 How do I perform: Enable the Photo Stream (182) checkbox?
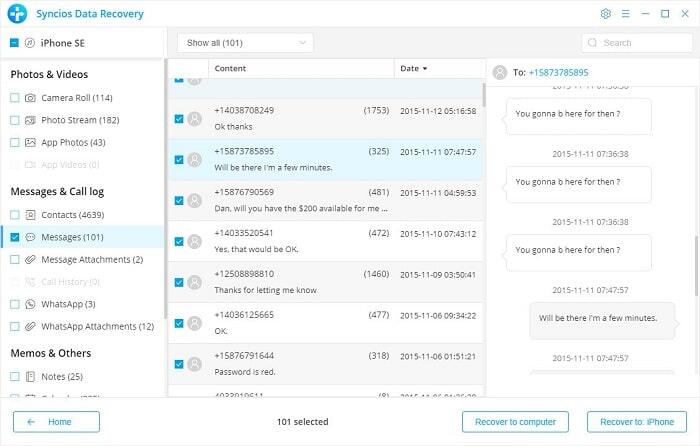[x=15, y=120]
